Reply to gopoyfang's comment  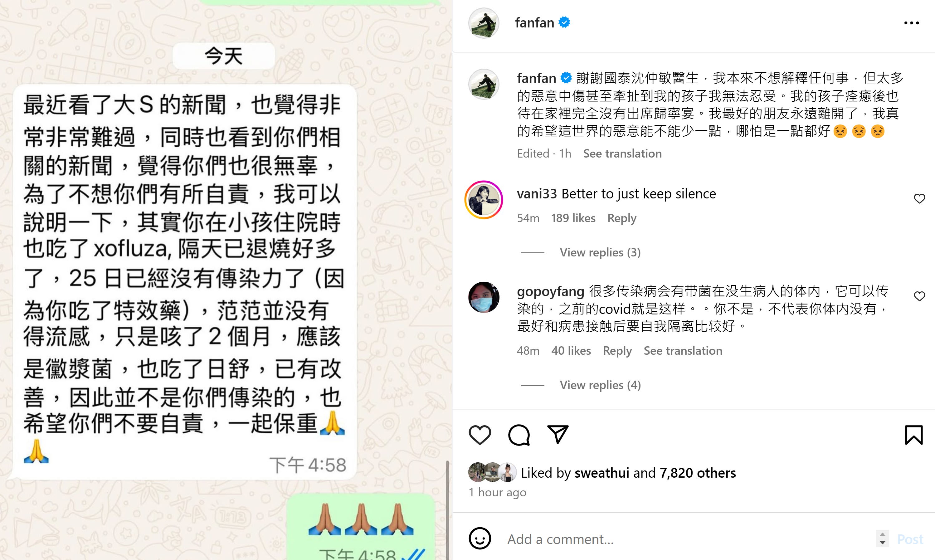tap(617, 351)
